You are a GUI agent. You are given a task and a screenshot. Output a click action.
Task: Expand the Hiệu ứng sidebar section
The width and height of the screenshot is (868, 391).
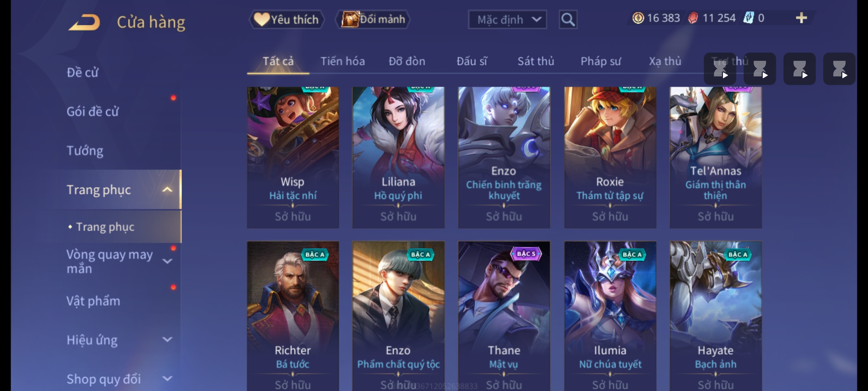pos(167,340)
